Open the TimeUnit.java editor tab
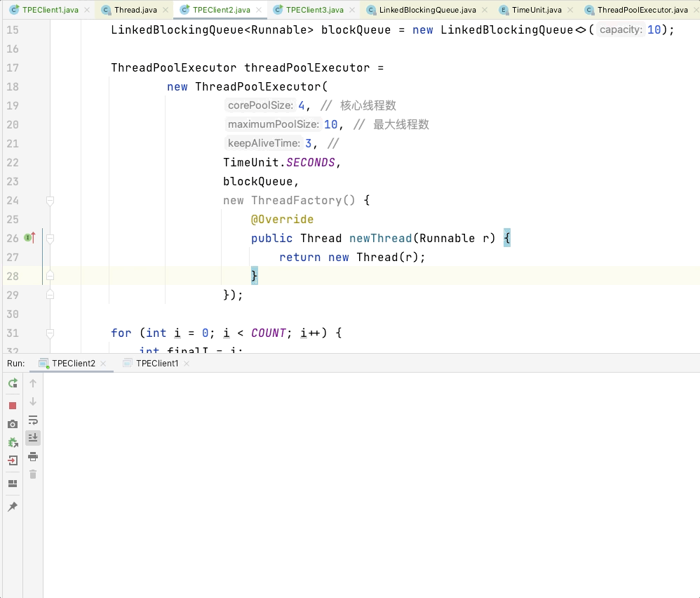Viewport: 700px width, 598px height. pyautogui.click(x=537, y=10)
